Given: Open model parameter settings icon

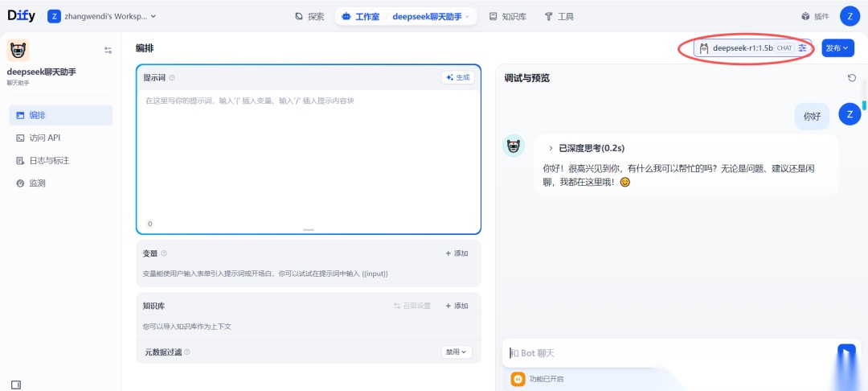Looking at the screenshot, I should pos(803,48).
